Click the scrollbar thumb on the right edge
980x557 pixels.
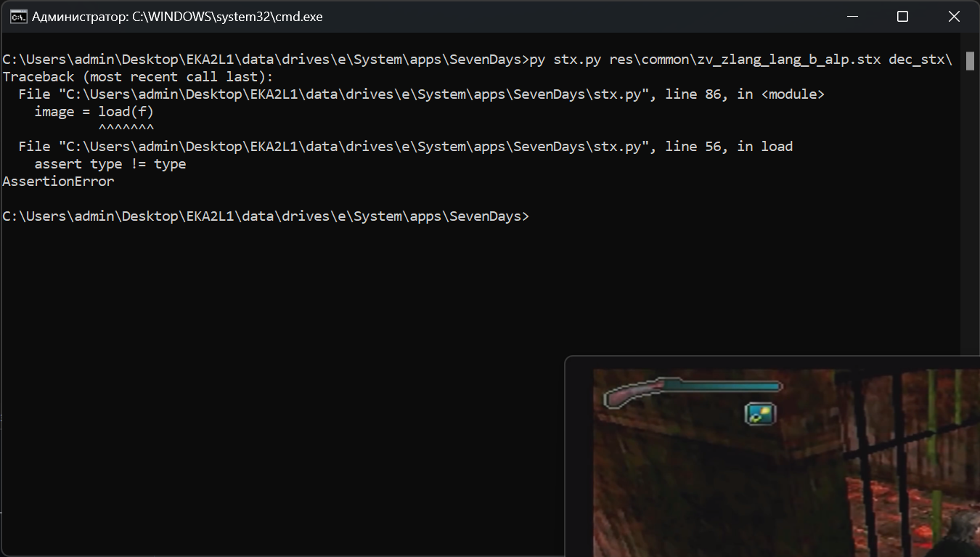pyautogui.click(x=971, y=62)
